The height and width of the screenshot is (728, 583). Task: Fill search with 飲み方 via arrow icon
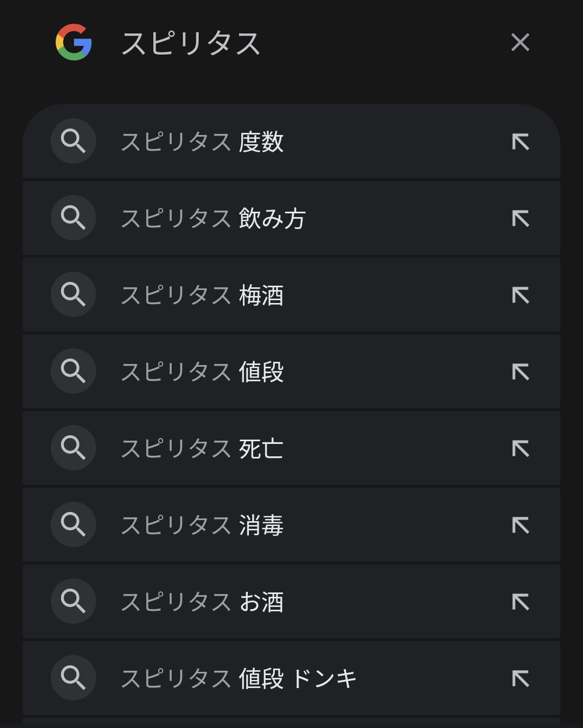pyautogui.click(x=520, y=219)
